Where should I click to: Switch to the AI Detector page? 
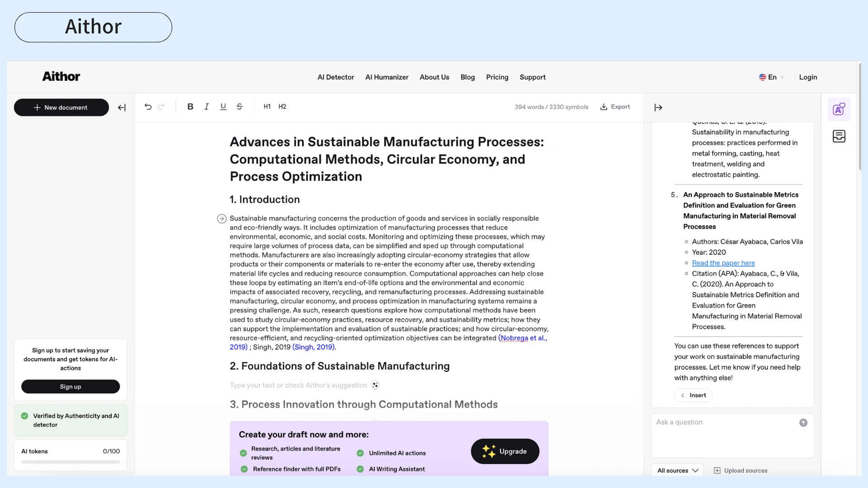click(x=335, y=77)
